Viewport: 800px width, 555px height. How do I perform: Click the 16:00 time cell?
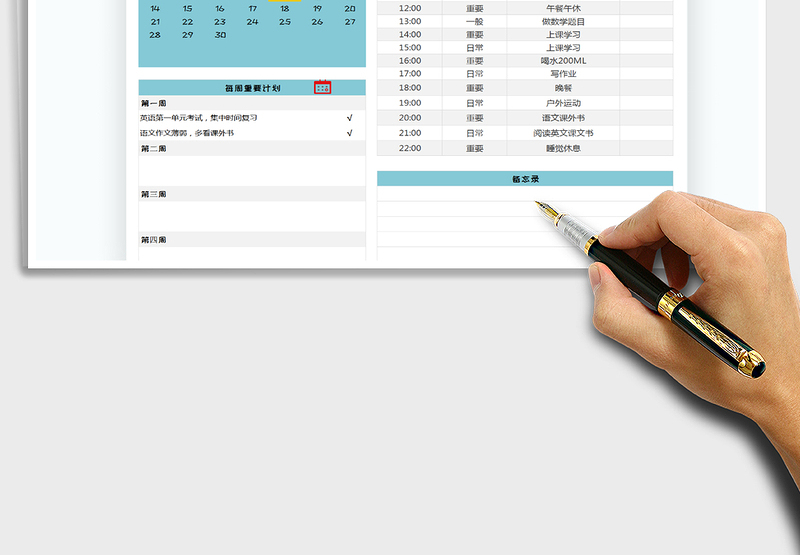pos(410,61)
